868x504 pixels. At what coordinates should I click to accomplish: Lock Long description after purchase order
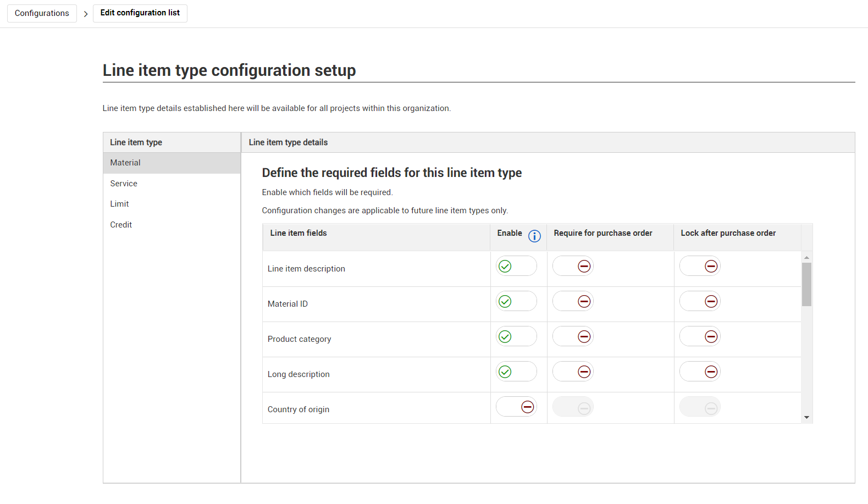tap(700, 372)
